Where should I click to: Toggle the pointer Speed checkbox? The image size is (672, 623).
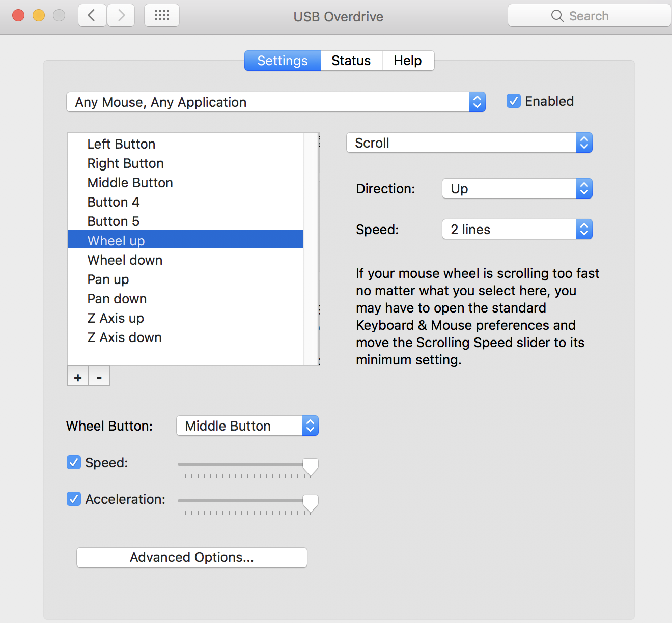click(74, 462)
